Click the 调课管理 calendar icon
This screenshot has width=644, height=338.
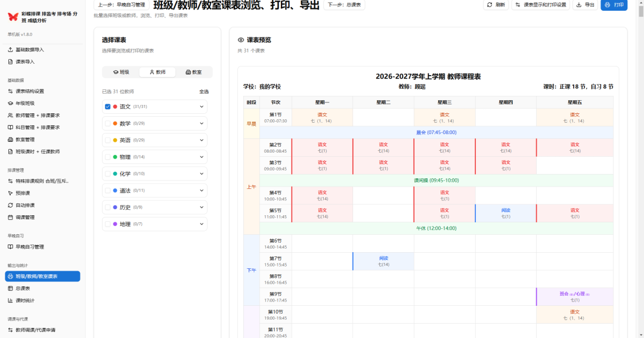10,217
